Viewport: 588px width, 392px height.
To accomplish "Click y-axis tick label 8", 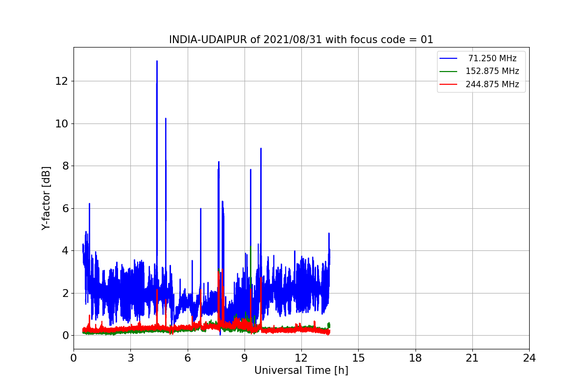I will click(x=65, y=166).
